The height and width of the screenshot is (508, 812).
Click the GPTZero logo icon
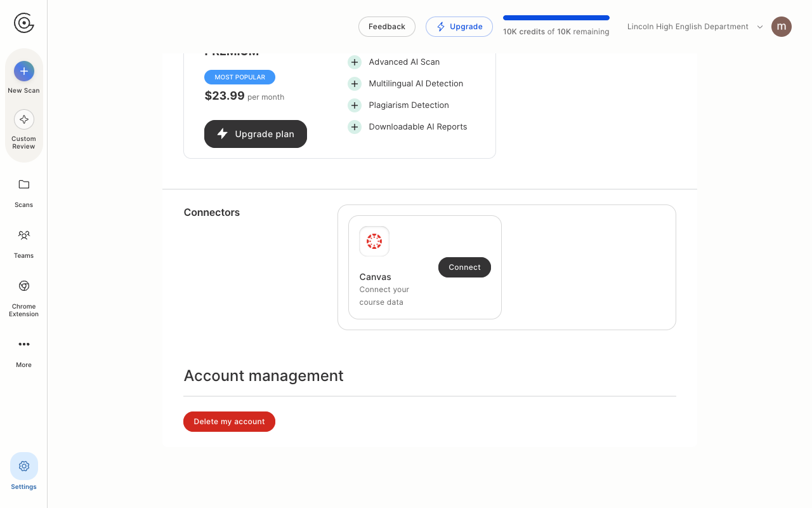click(23, 23)
